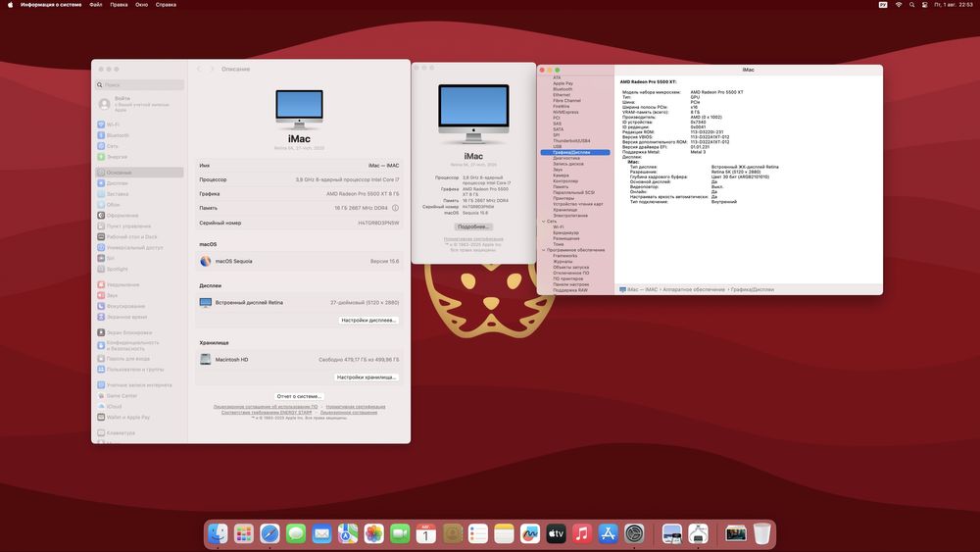Open Music app from the Dock
The width and height of the screenshot is (980, 552).
582,534
